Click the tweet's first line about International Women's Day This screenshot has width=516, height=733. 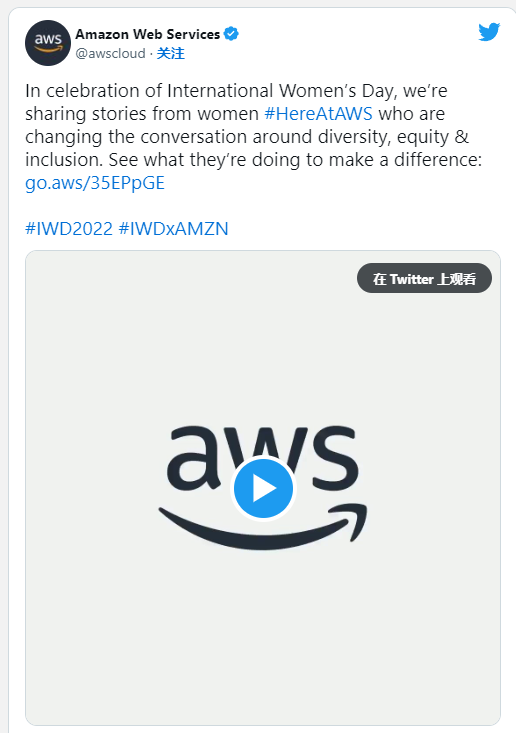[236, 91]
